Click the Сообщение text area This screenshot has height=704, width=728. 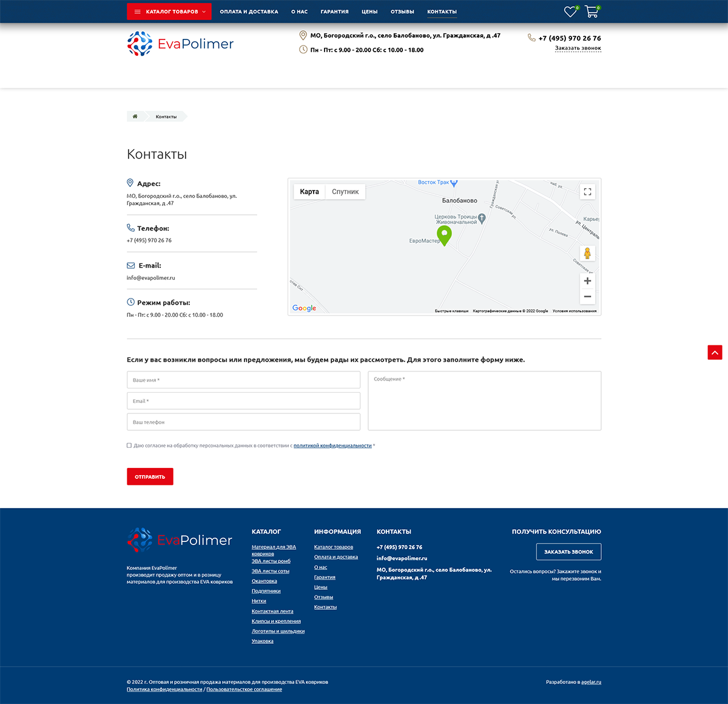(485, 401)
